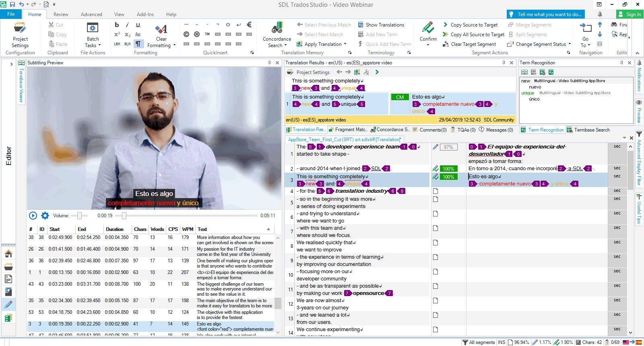Open Concordance Search dropdown arrow
Screen dimensions: 644x346
[285, 45]
